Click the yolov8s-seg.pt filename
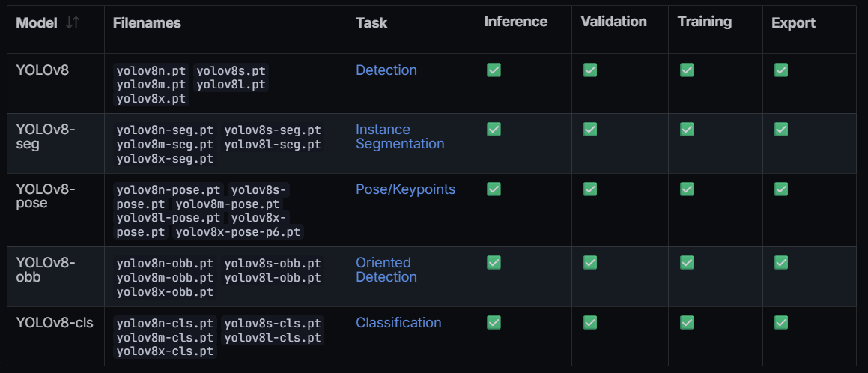Viewport: 868px width, 373px height. tap(273, 130)
